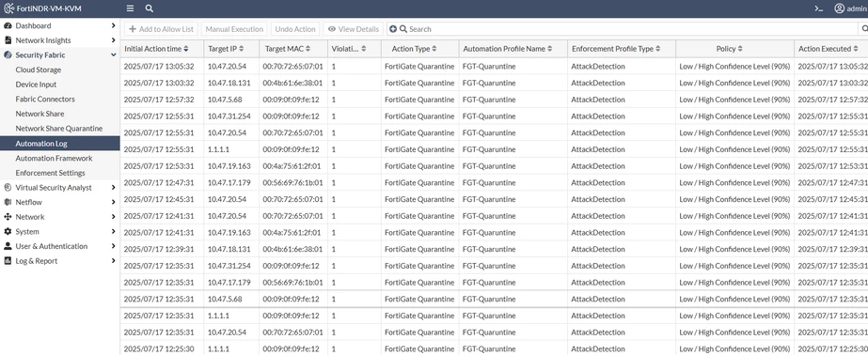The image size is (868, 355).
Task: Select Automation Log menu item
Action: 60,143
